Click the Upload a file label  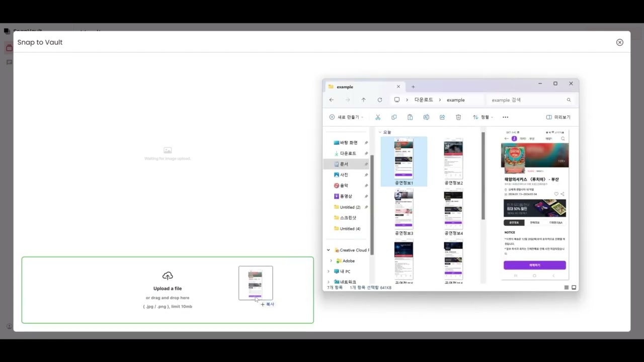(x=168, y=289)
